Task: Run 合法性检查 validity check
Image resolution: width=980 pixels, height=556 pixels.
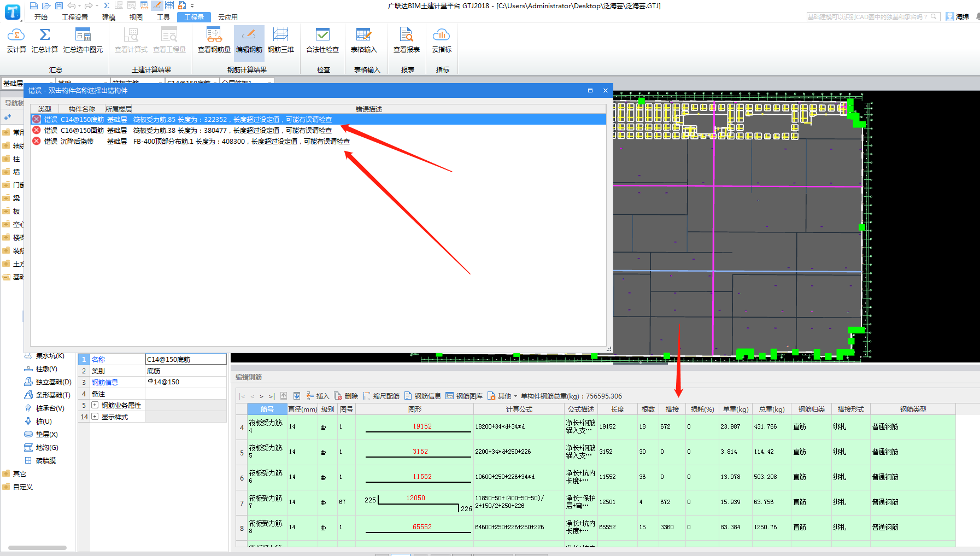Action: (322, 40)
